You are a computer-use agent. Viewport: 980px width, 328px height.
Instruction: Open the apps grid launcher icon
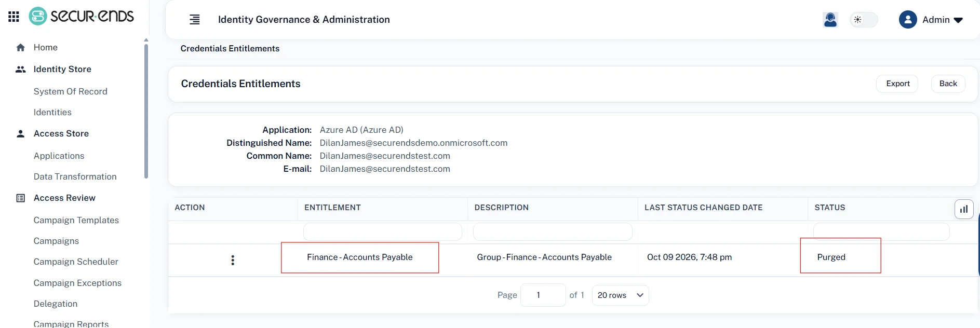(x=14, y=17)
